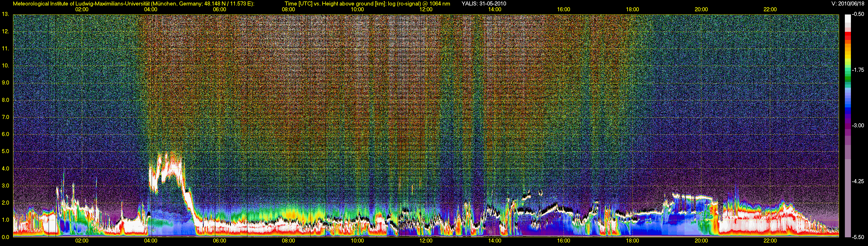Click the '04:00' label on the bottom time axis
Image resolution: width=868 pixels, height=246 pixels.
(151, 241)
